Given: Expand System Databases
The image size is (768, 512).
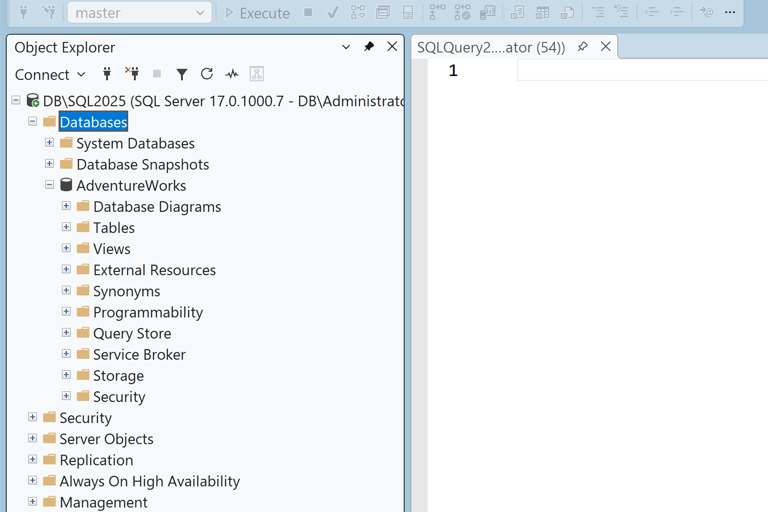Looking at the screenshot, I should pos(49,143).
